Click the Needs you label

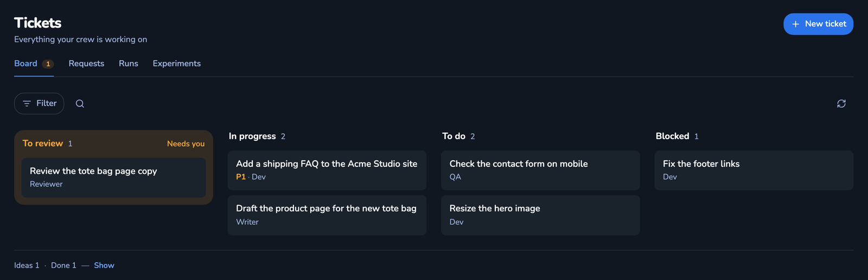point(186,144)
